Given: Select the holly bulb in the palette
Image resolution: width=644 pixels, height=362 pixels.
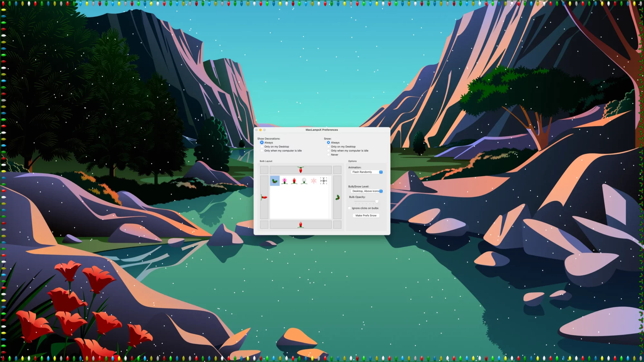Looking at the screenshot, I should pos(275,181).
